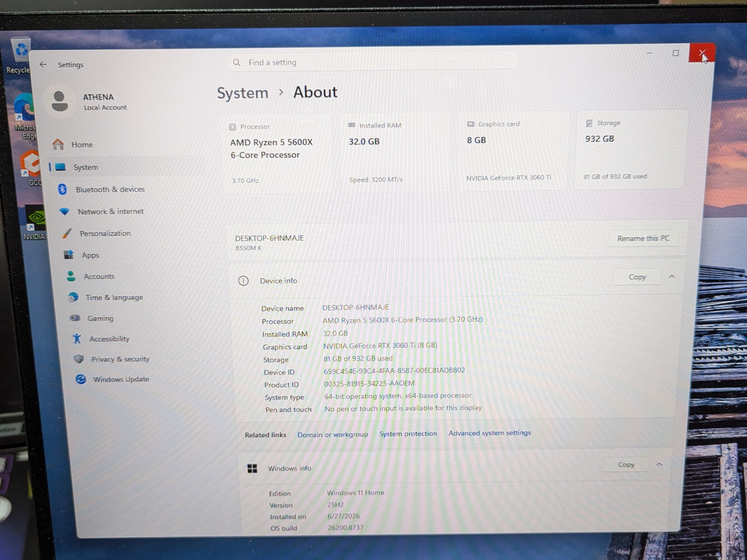Click the Processor chip icon on card

(x=232, y=127)
